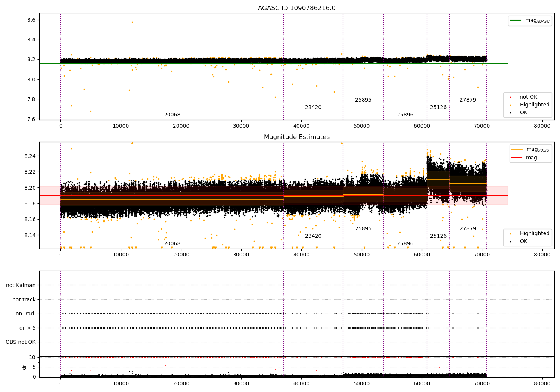Select the 8.22 y-axis tick label
560x392 pixels.
click(30, 172)
